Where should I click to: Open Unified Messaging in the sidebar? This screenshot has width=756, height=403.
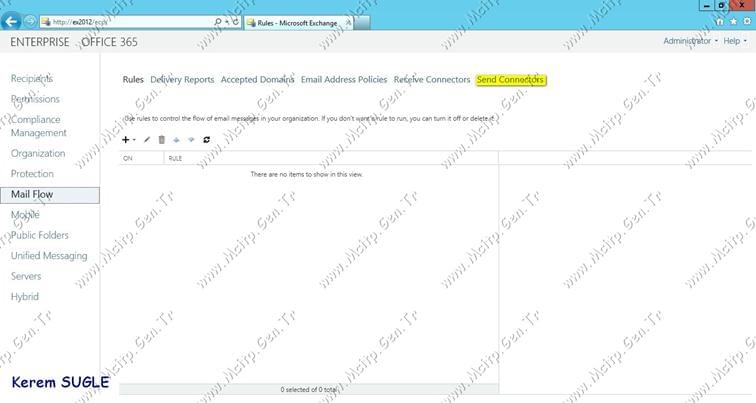tap(49, 256)
